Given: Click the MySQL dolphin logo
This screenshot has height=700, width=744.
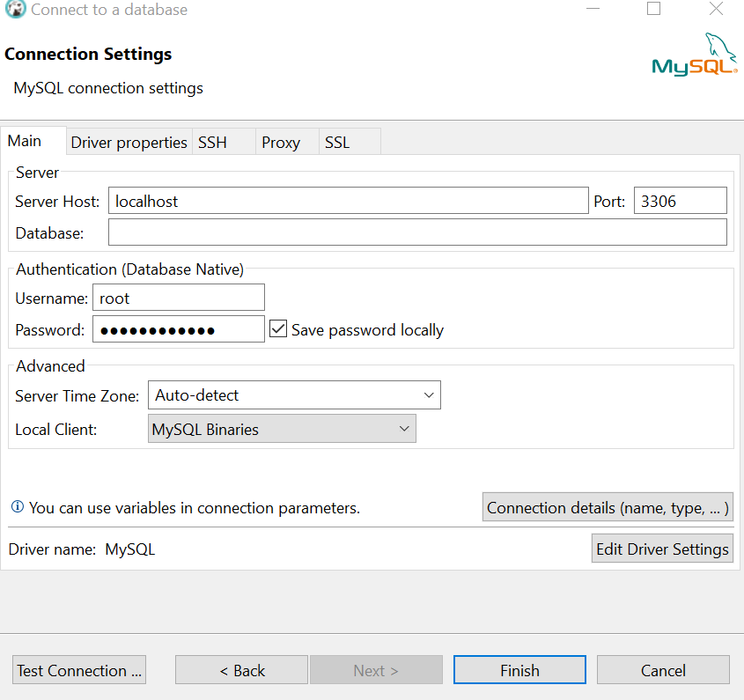Looking at the screenshot, I should click(695, 55).
